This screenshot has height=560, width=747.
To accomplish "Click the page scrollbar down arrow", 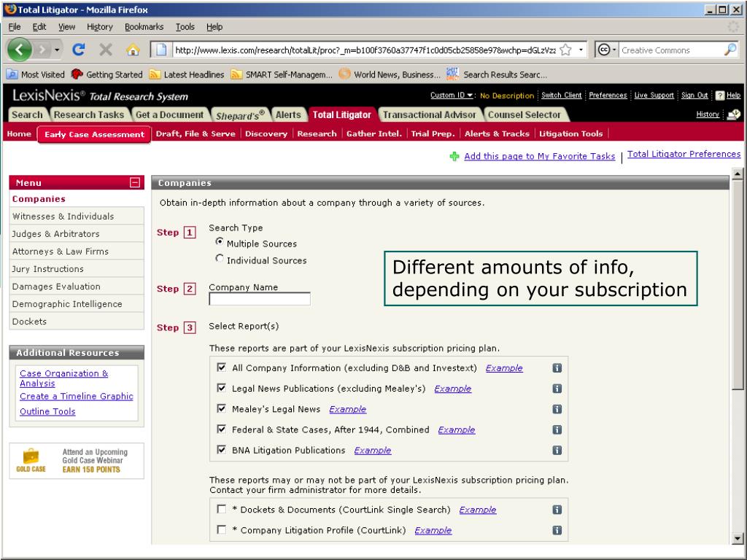I will coord(737,539).
